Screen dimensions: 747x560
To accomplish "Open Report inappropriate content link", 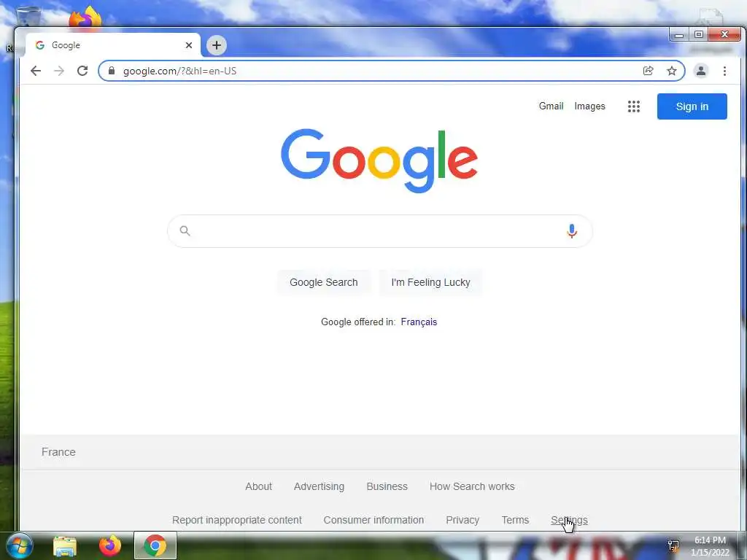I will pos(237,520).
